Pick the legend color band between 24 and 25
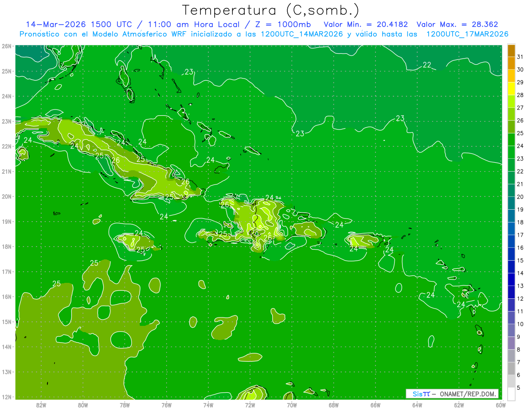 pos(511,140)
